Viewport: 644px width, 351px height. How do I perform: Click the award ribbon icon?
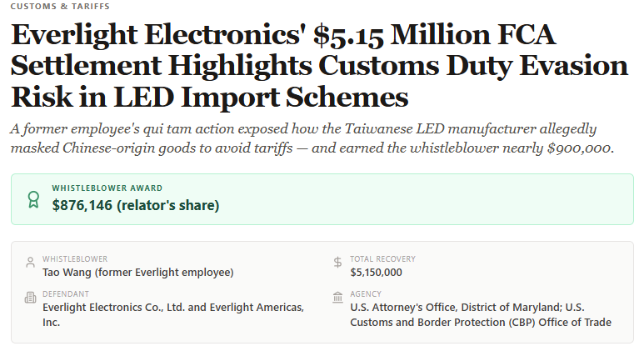point(33,199)
